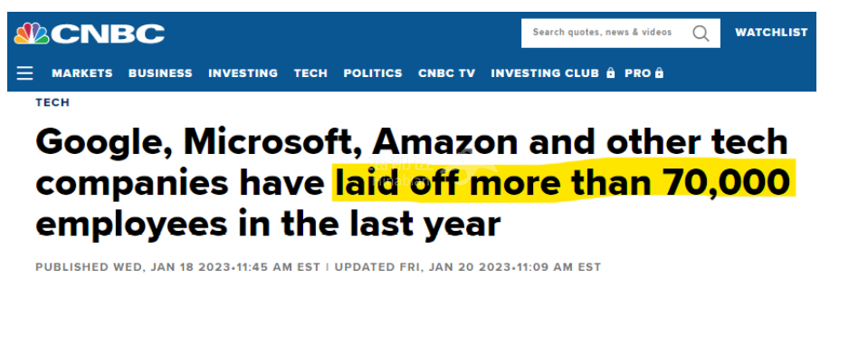The image size is (868, 337).
Task: Click the yellow highlighted headline text
Action: 564,182
